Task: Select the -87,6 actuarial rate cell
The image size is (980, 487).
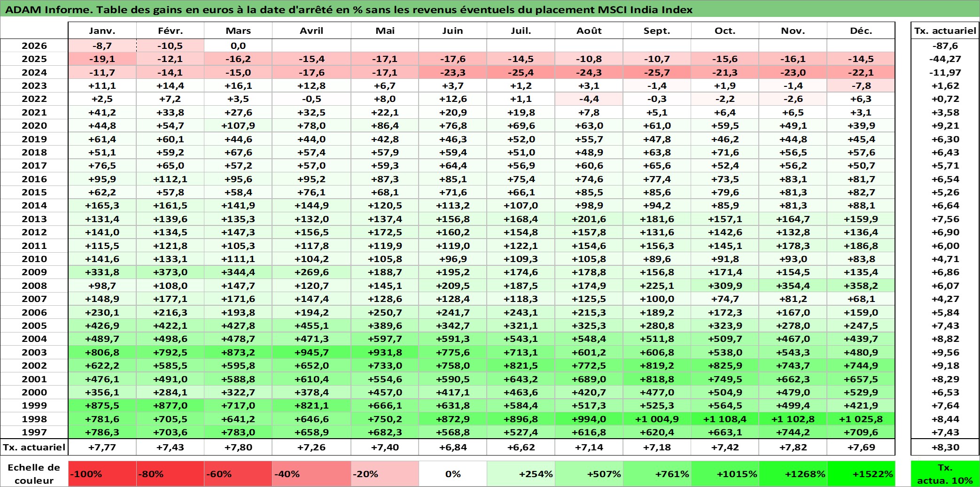Action: 945,46
